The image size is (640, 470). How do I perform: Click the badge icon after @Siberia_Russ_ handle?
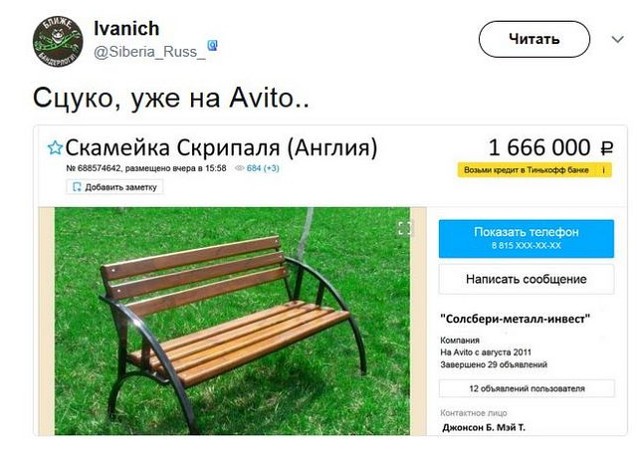point(212,46)
